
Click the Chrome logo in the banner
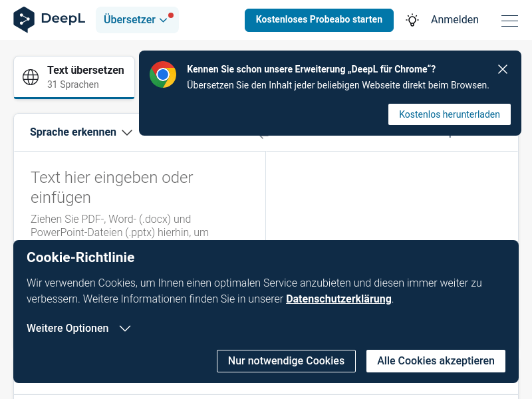click(x=163, y=74)
